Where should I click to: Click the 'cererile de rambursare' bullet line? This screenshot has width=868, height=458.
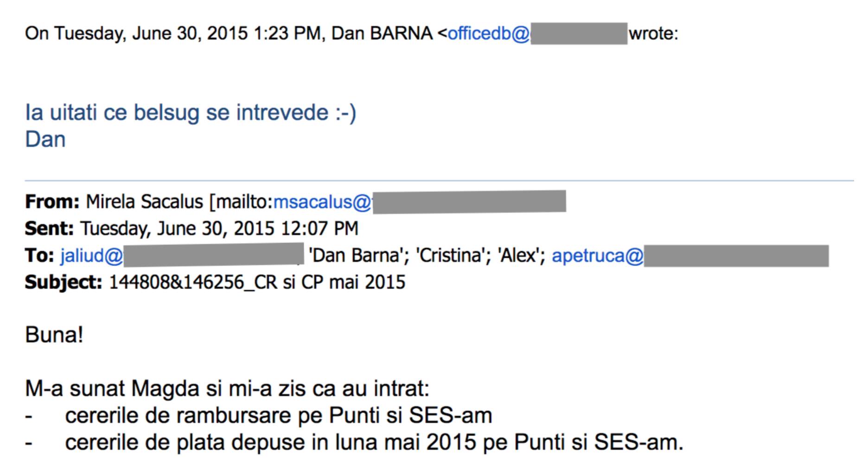click(278, 415)
